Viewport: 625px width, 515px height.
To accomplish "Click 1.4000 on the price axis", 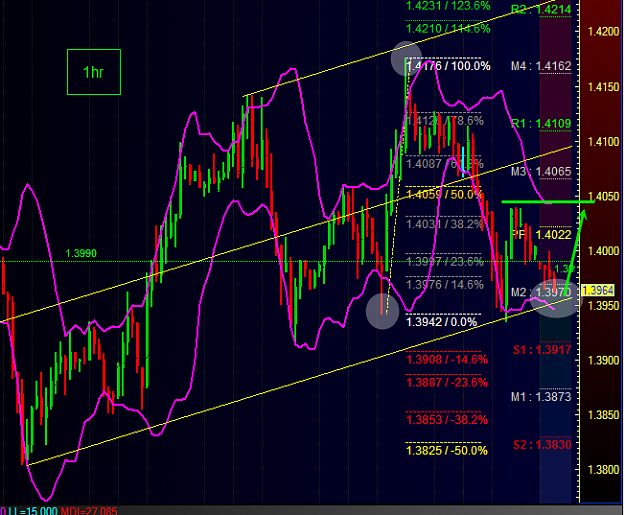I will point(603,251).
